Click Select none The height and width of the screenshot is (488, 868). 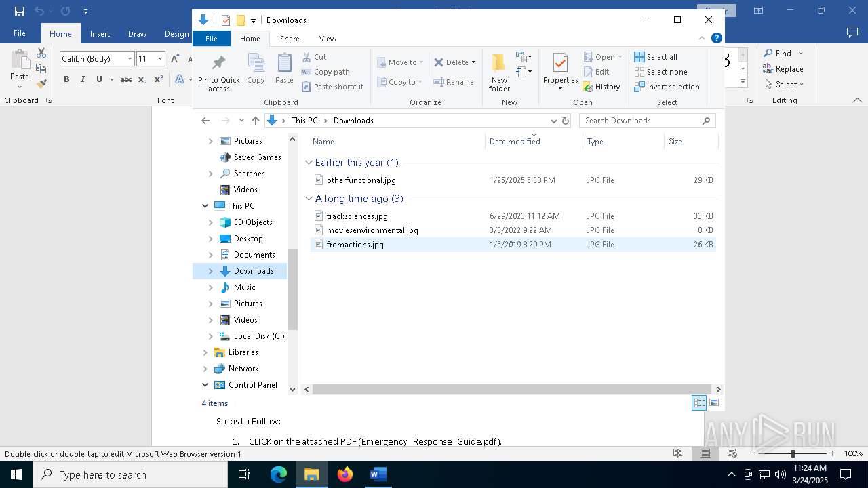(x=660, y=72)
